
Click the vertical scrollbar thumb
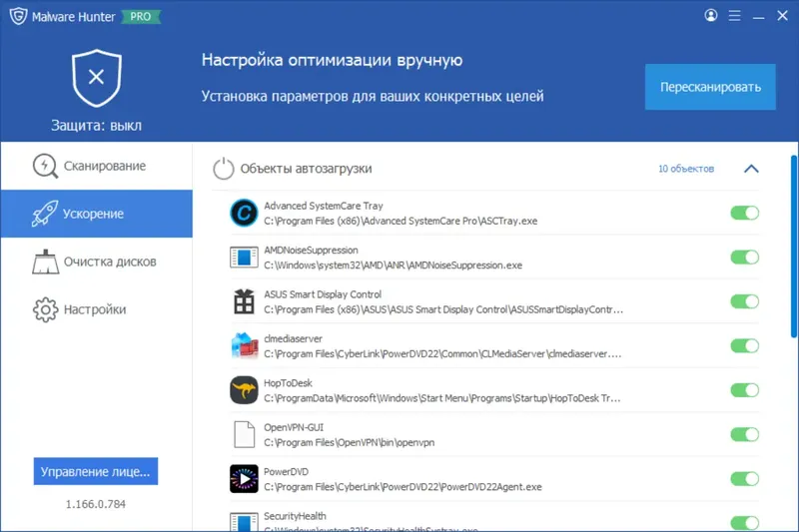click(x=794, y=247)
